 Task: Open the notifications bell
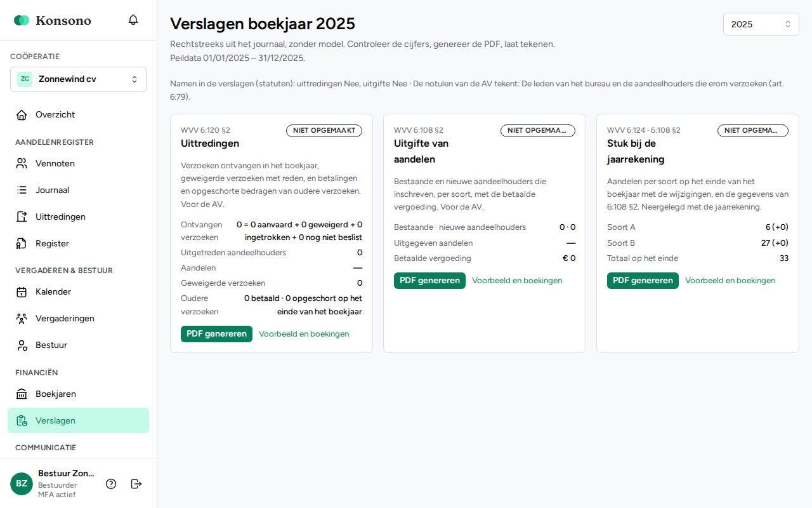click(133, 20)
